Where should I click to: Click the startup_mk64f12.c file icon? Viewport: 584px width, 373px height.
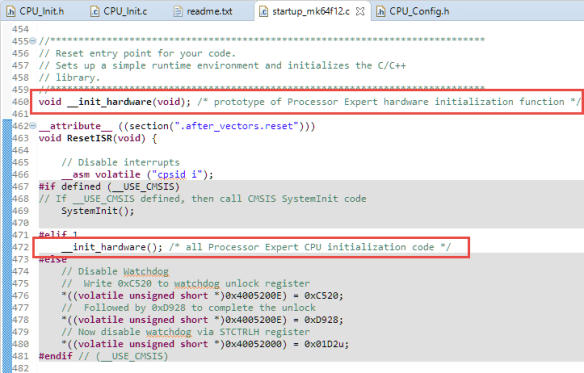(x=263, y=12)
